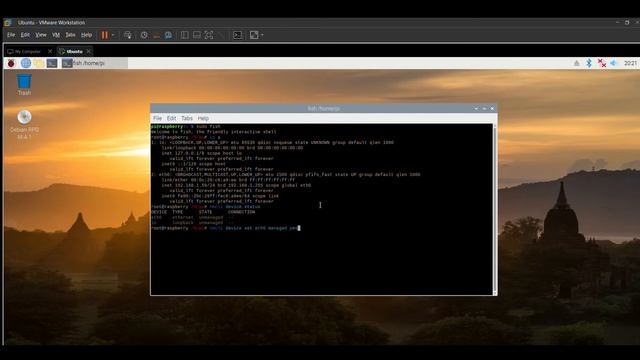The height and width of the screenshot is (360, 640).
Task: Click the terminal window scrollbar
Action: [x=495, y=209]
